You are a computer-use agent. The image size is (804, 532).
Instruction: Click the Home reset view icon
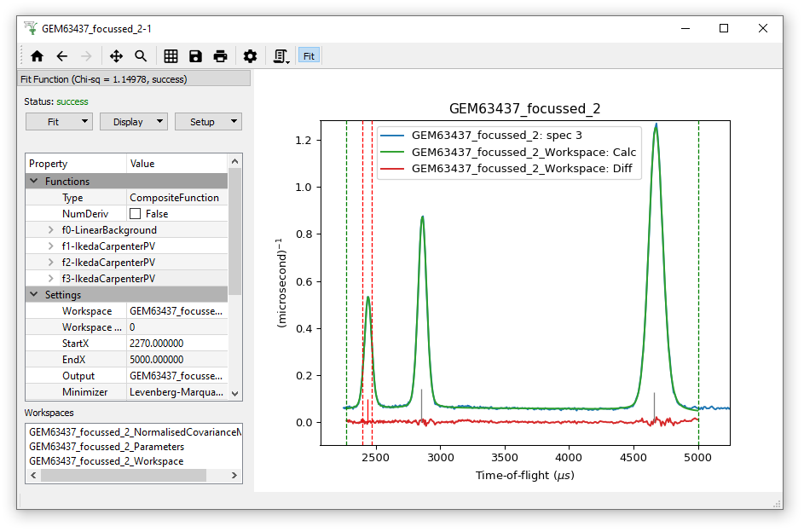[37, 56]
